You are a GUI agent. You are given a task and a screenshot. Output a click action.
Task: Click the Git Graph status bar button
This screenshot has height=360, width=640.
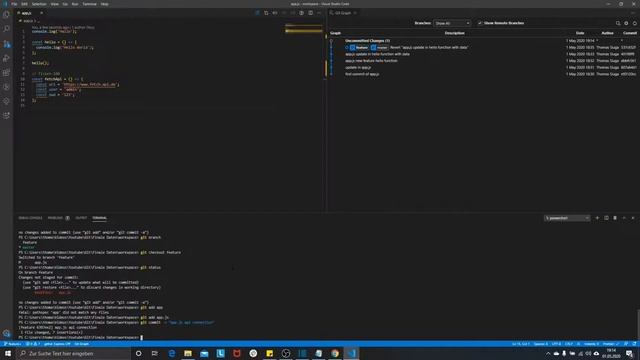tap(82, 344)
